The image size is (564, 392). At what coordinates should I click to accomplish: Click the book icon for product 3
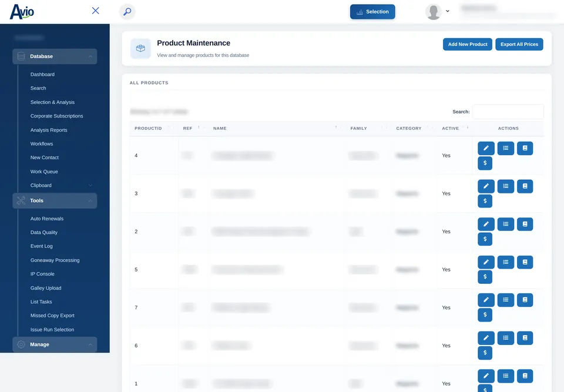[525, 186]
